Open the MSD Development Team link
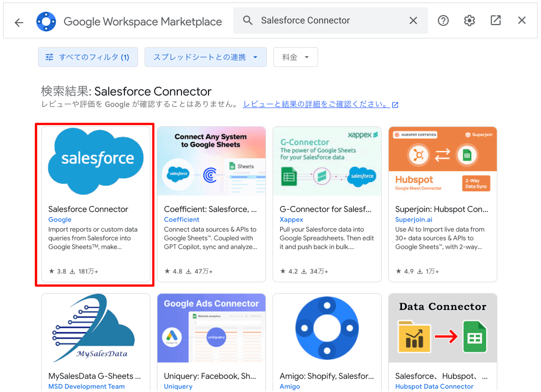 (86, 386)
